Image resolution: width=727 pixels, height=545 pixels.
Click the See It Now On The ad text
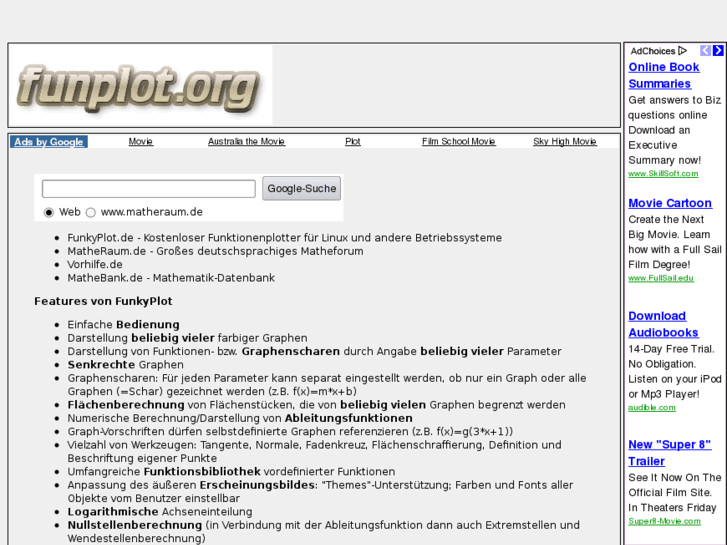675,478
